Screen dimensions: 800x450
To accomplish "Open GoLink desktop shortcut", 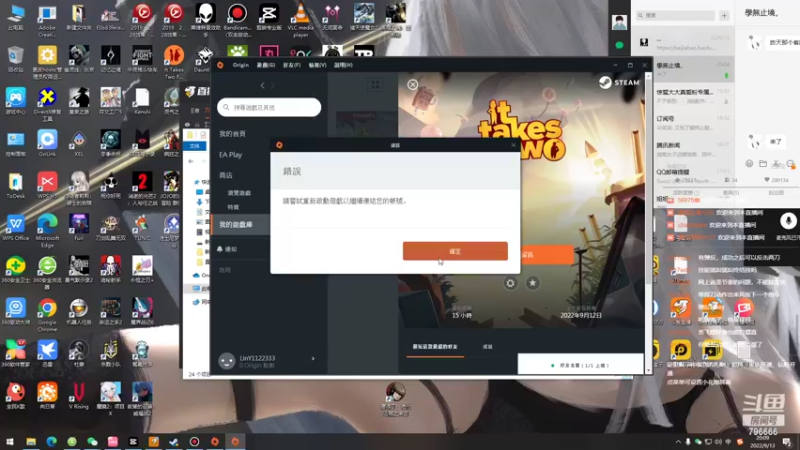I will (47, 143).
